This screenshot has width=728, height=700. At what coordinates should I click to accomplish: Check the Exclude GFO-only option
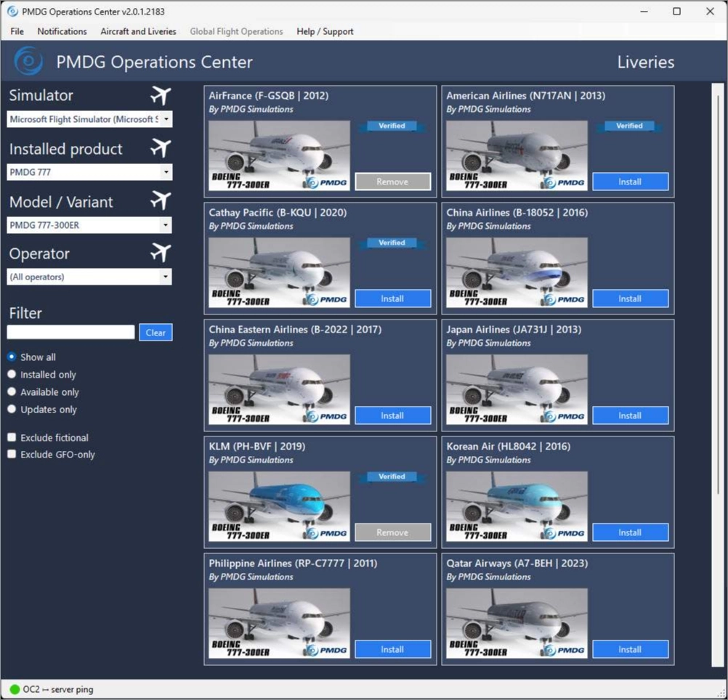(12, 455)
